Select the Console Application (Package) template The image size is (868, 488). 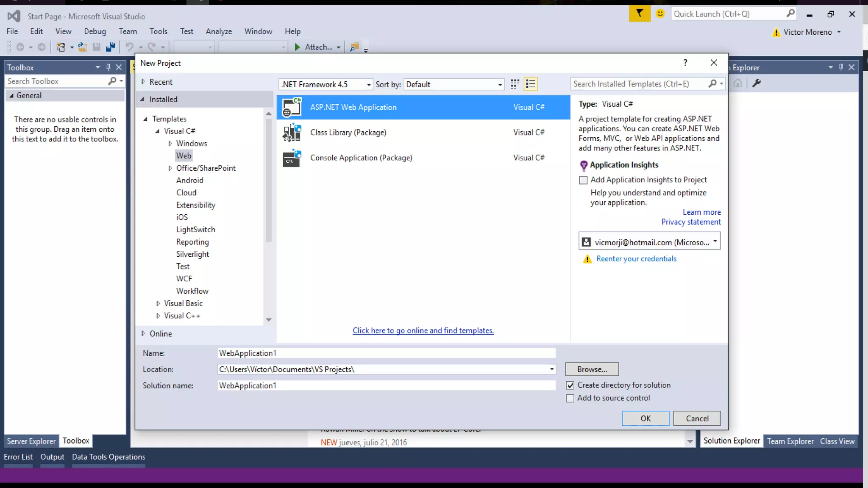(x=361, y=158)
